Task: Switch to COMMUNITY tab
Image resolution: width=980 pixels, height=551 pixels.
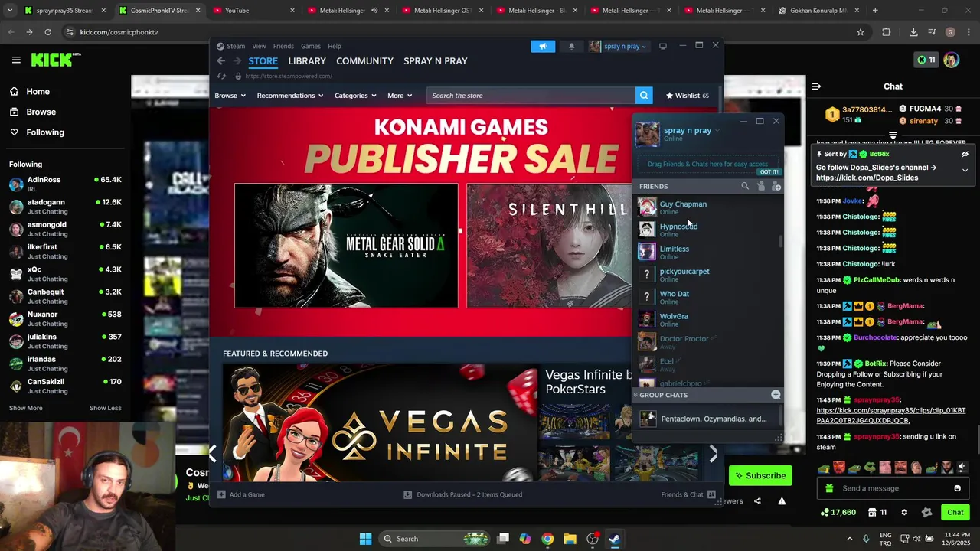Action: [364, 61]
